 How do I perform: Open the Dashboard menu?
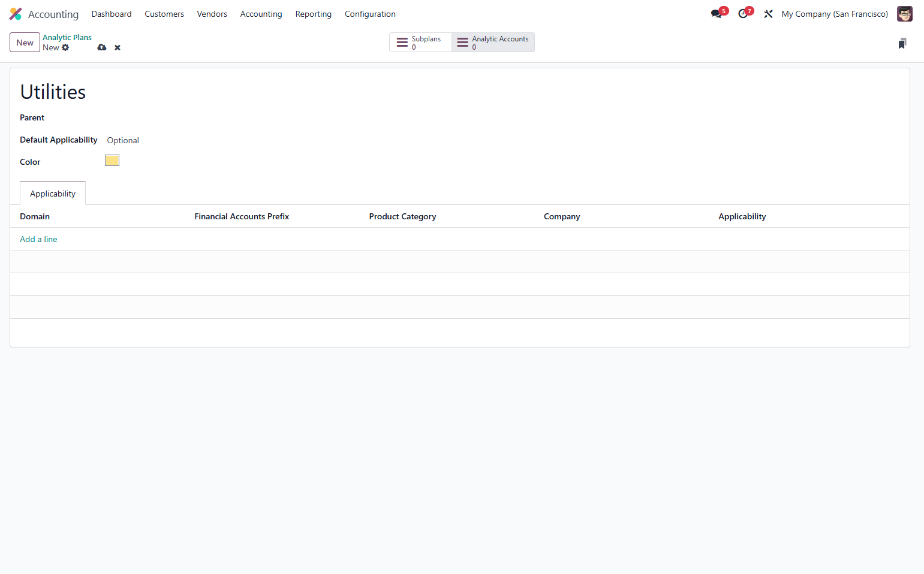click(112, 14)
